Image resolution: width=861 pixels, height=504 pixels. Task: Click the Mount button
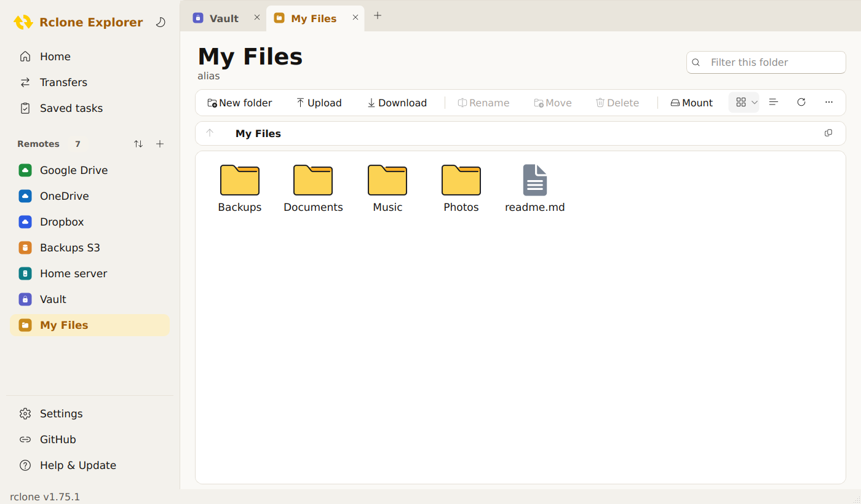pyautogui.click(x=692, y=103)
